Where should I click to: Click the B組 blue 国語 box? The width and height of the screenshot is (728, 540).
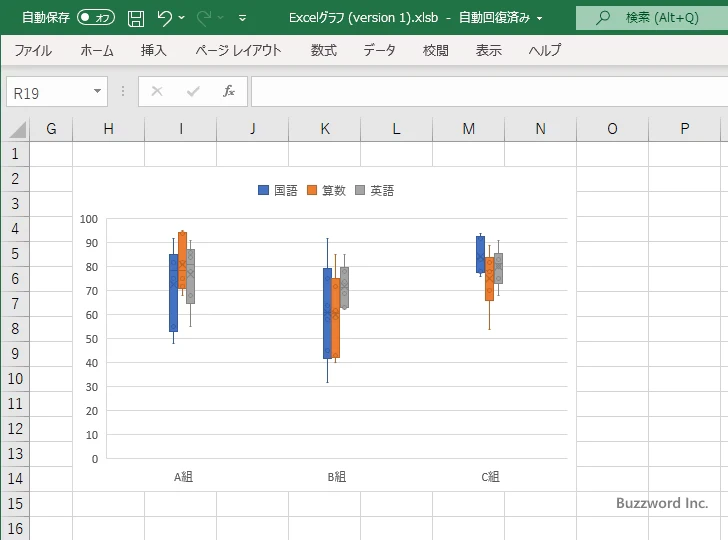(327, 313)
